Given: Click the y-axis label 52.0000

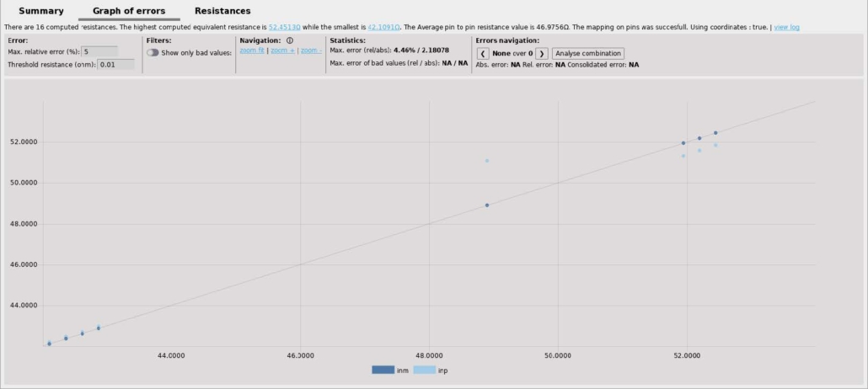Looking at the screenshot, I should (24, 142).
